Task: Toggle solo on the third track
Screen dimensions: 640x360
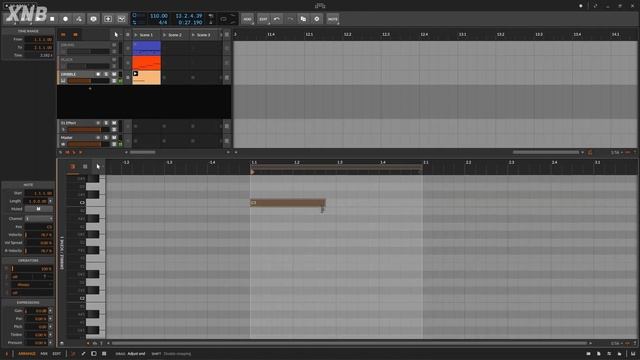Action: 106,74
